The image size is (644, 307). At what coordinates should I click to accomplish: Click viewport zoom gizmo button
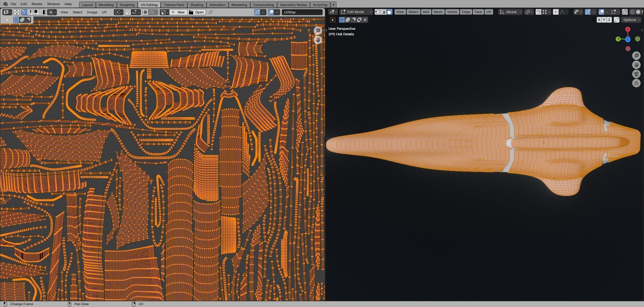(x=636, y=56)
